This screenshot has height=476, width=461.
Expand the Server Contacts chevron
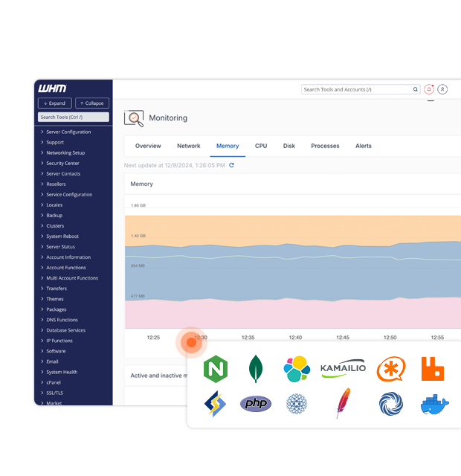click(42, 173)
